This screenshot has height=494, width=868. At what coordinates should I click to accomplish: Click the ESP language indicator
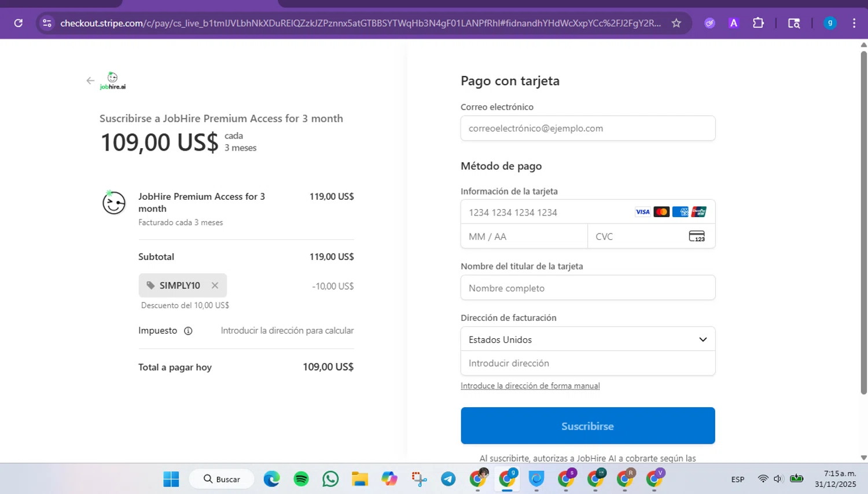[x=738, y=480]
